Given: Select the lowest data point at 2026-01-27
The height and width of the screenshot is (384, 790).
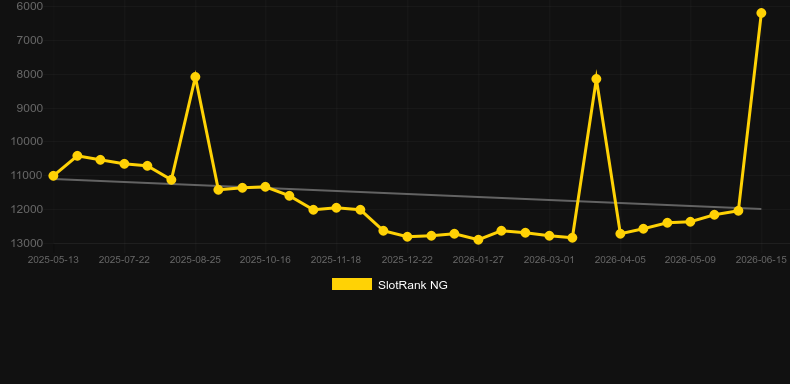Looking at the screenshot, I should pos(479,240).
